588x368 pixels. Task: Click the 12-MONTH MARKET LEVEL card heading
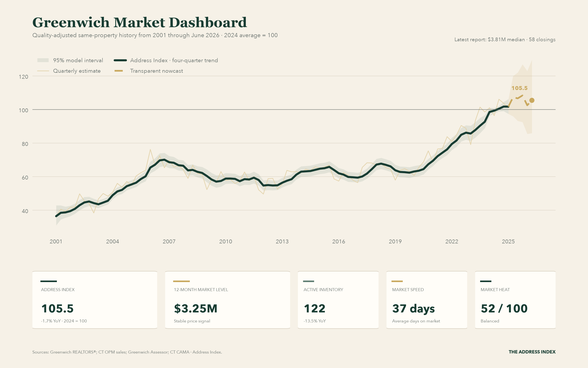point(201,290)
